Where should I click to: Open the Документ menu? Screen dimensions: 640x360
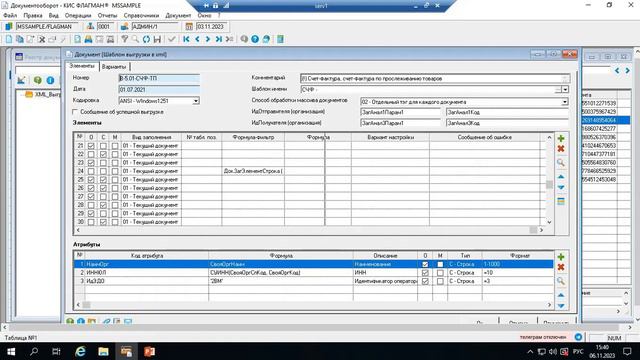pyautogui.click(x=178, y=16)
